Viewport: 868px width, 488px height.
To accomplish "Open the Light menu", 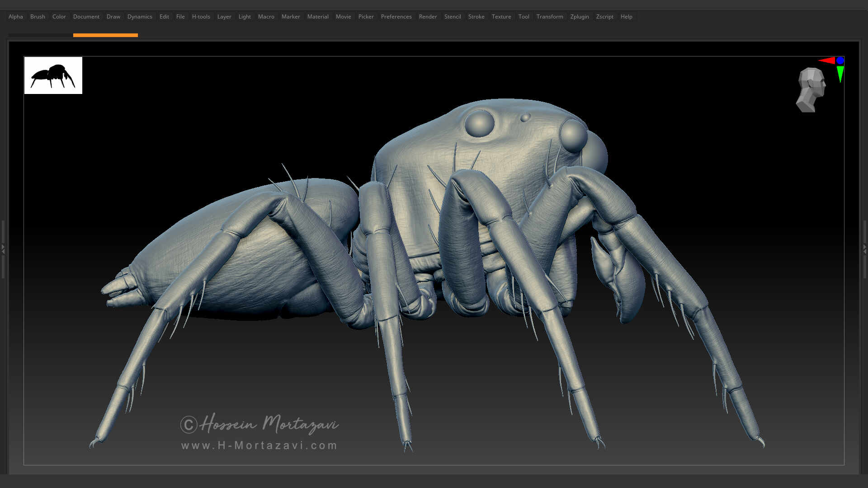I will [244, 17].
